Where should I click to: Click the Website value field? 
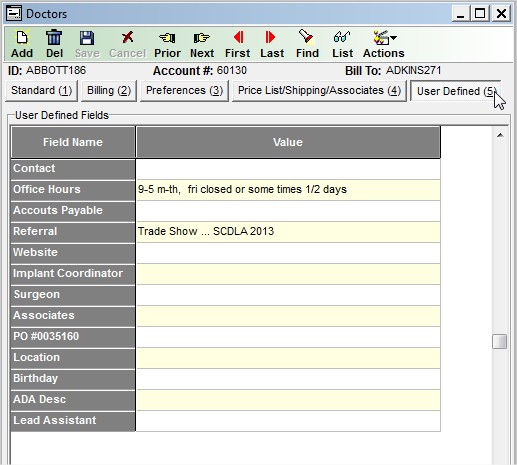pyautogui.click(x=288, y=253)
